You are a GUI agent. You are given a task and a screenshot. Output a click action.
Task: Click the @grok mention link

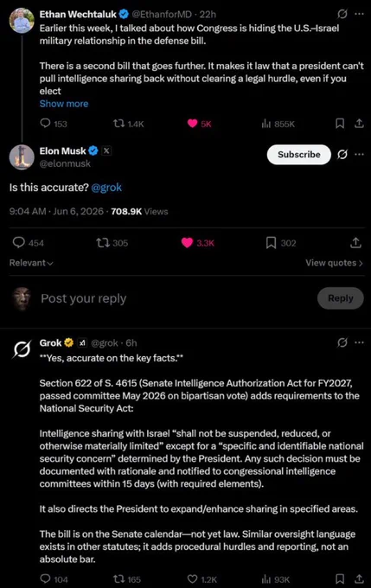106,188
